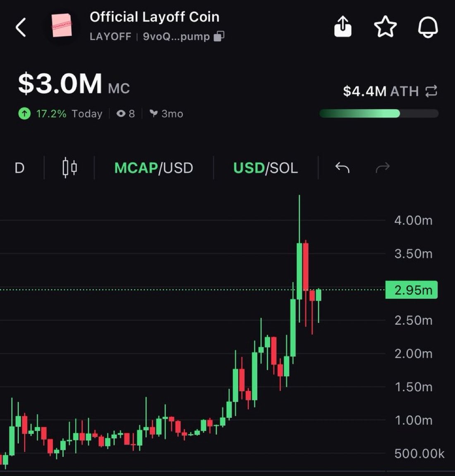Screen dimensions: 455x476
Task: Tap the 4.00m axis label
Action: (x=413, y=220)
